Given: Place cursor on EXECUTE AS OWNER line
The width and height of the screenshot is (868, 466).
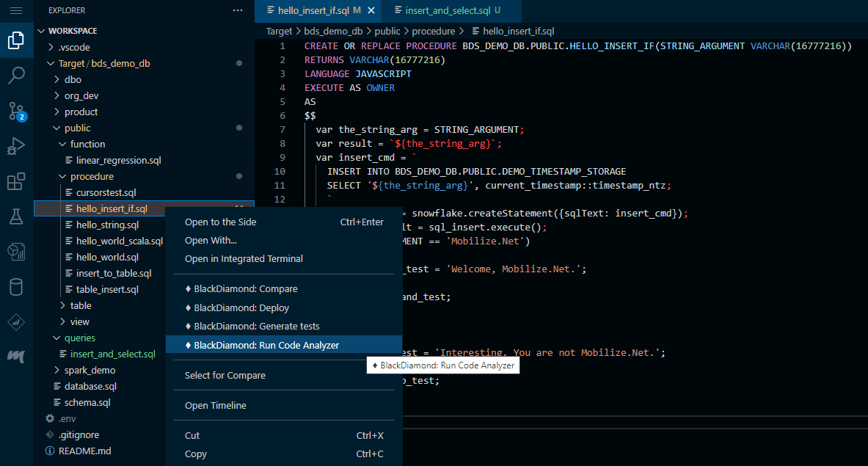Looking at the screenshot, I should pos(349,88).
